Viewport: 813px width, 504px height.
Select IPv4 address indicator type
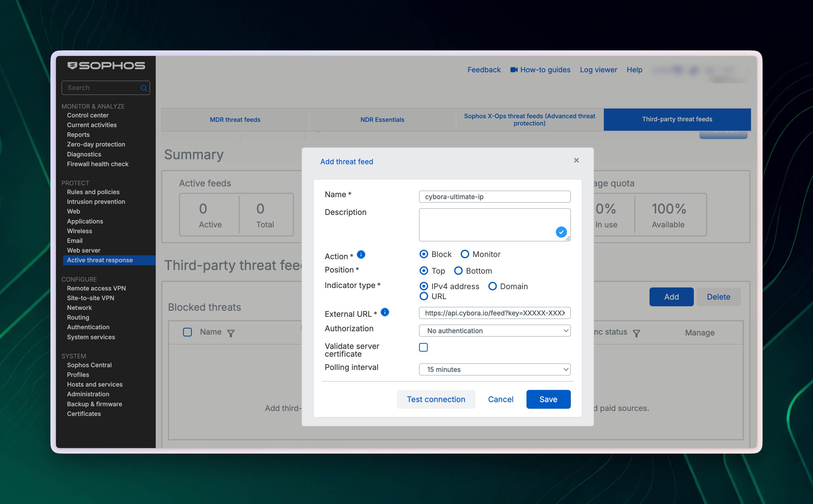click(423, 286)
